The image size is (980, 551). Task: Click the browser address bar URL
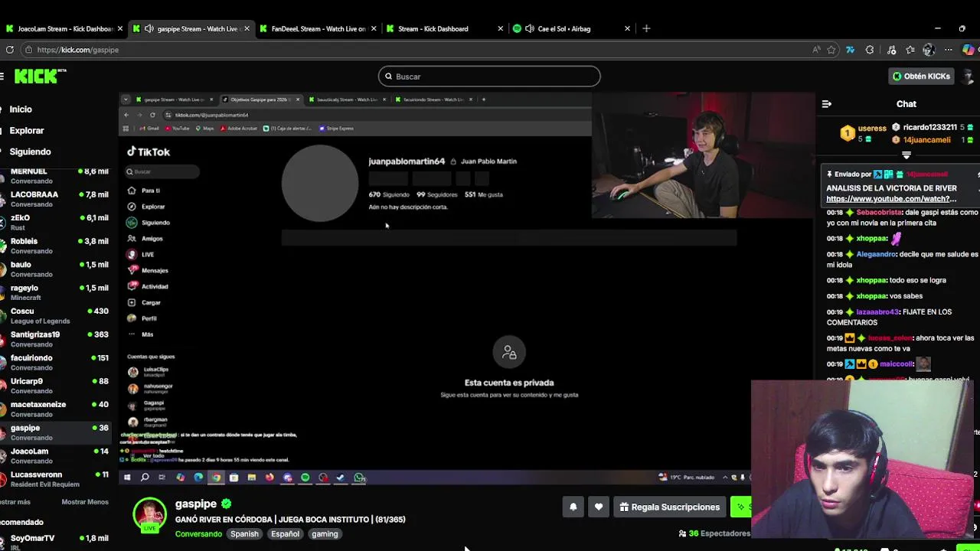[x=77, y=50]
